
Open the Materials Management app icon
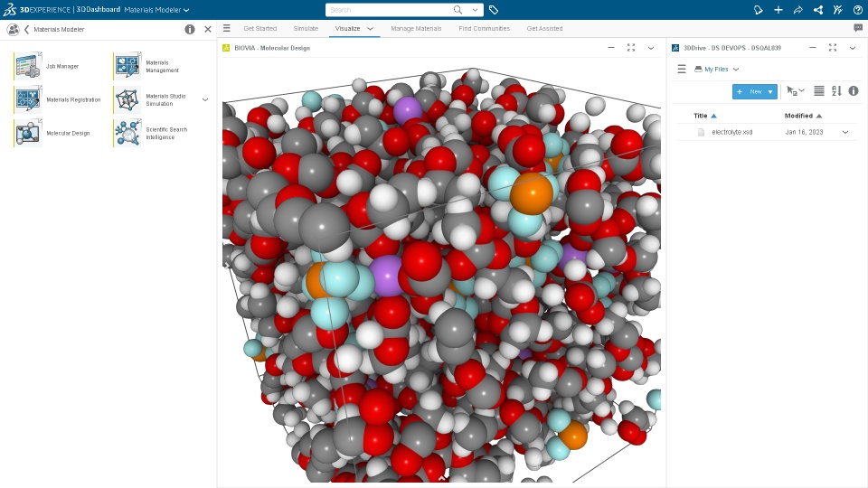tap(127, 66)
